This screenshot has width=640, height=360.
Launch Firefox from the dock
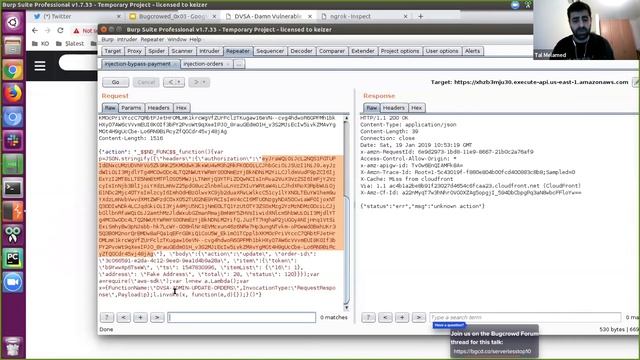coord(13,94)
